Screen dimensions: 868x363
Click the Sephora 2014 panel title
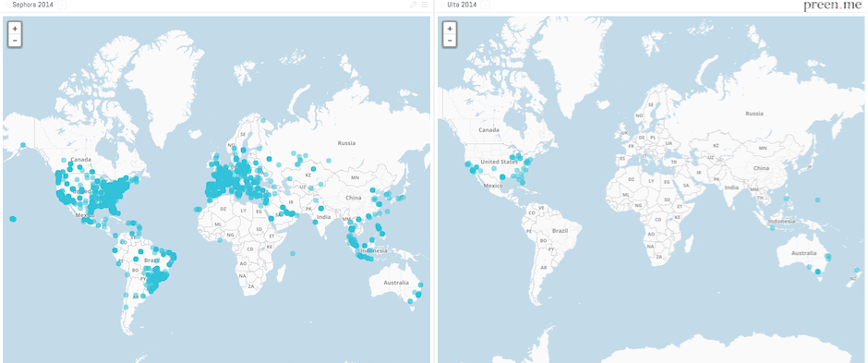(x=32, y=5)
